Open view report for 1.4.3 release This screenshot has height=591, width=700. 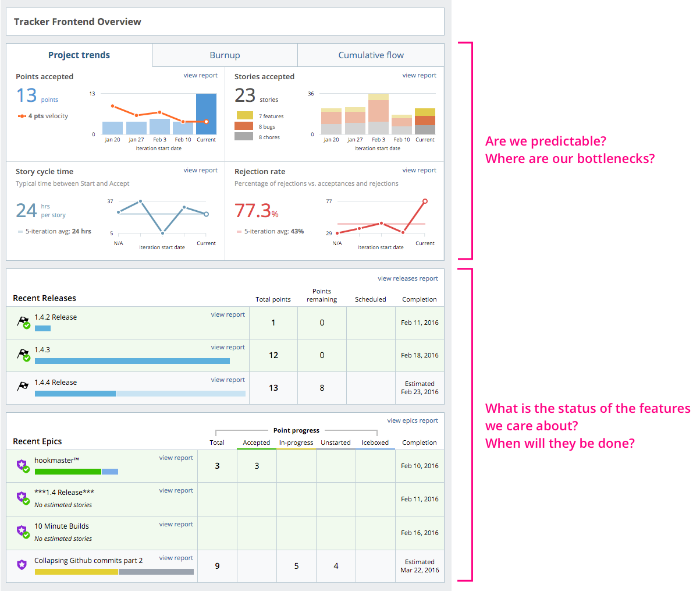(x=228, y=347)
